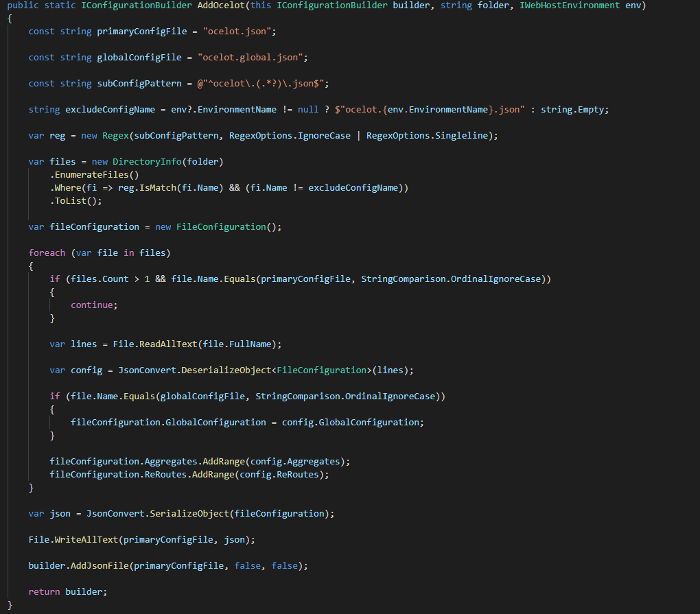The image size is (700, 614).
Task: Click RegexOptions.Singleline in the Regex call
Action: point(428,135)
